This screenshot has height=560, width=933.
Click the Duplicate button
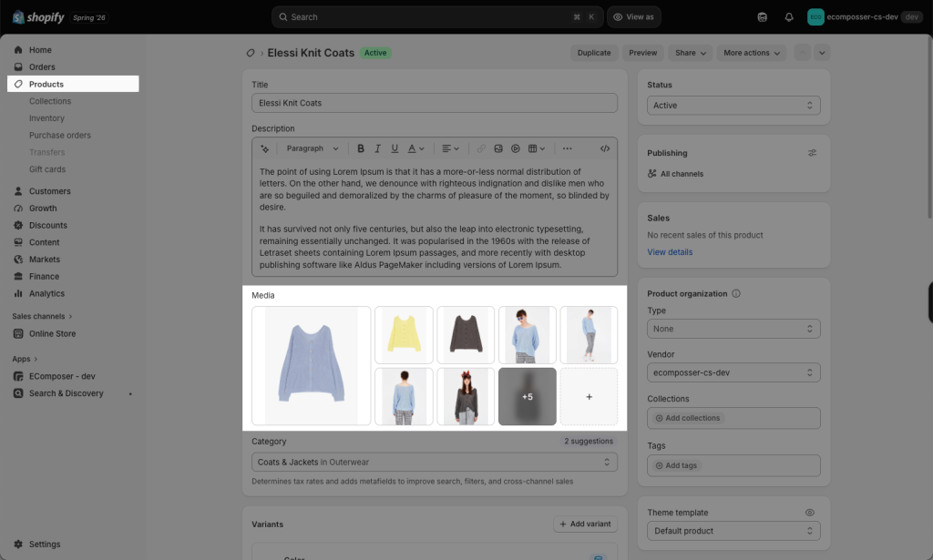(x=594, y=53)
